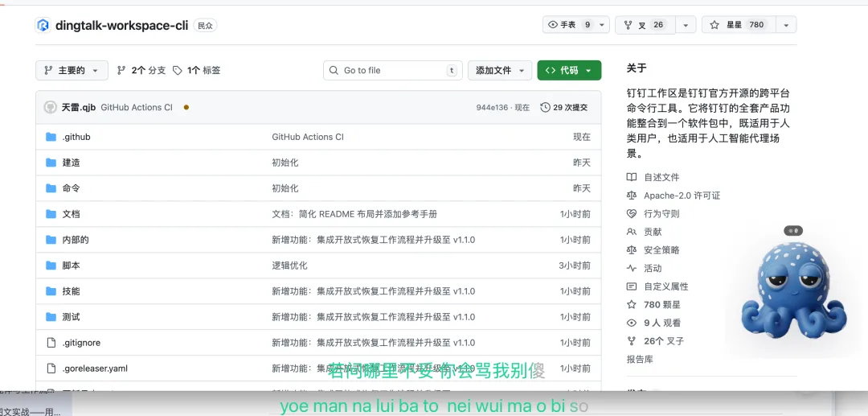868x416 pixels.
Task: Click the folder icon for 命令
Action: point(51,188)
